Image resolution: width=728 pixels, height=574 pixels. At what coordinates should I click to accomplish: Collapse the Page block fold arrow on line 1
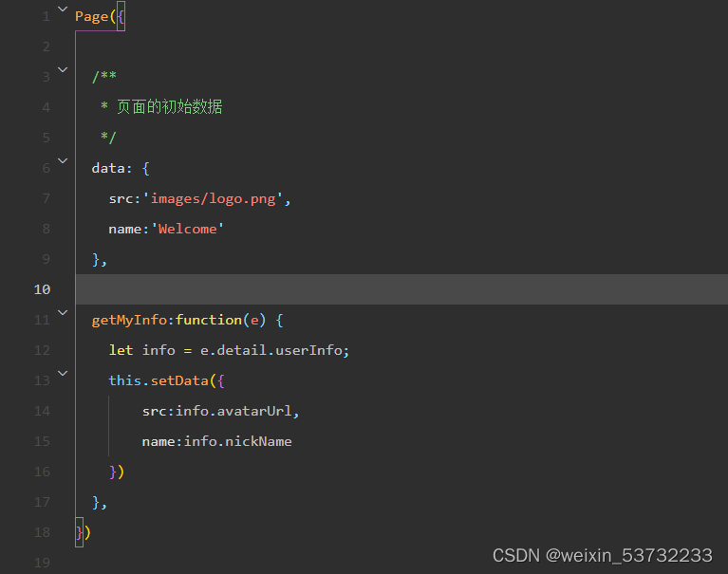63,9
